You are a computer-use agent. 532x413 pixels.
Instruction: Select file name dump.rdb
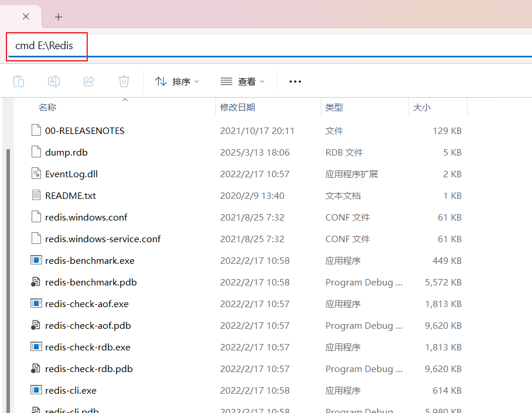coord(67,153)
